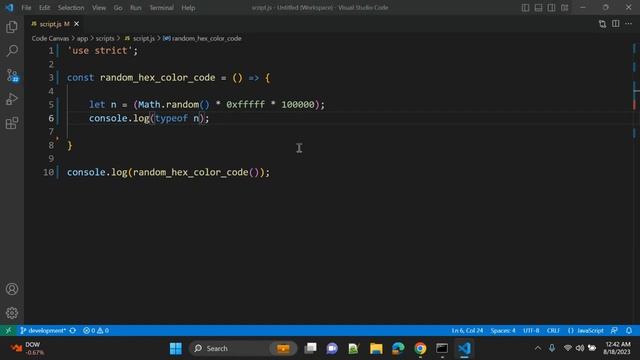
Task: Open Task View from the taskbar
Action: (310, 348)
